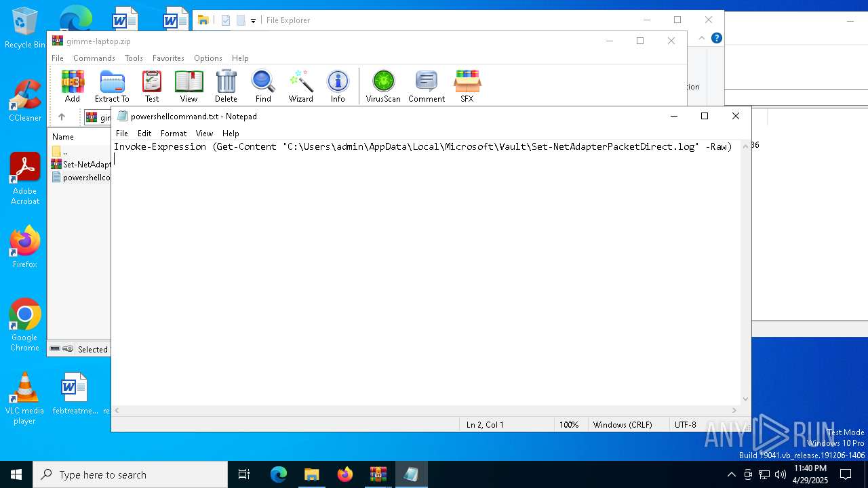Click the Extract To toolbar icon
Screen dimensions: 868x488
[112, 86]
